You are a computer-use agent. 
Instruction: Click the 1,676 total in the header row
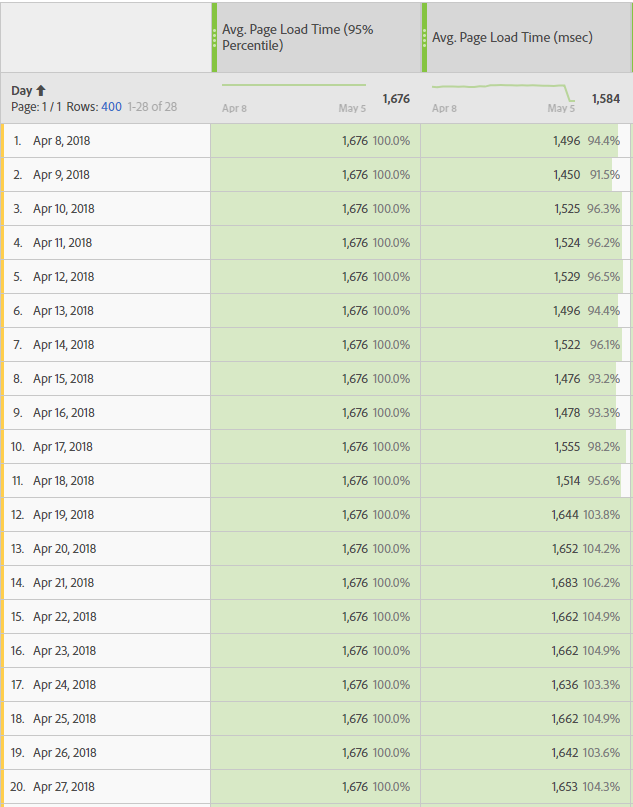pos(396,98)
